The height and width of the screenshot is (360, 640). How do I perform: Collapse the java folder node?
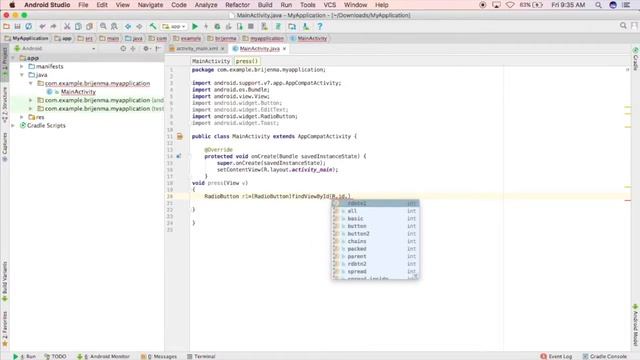point(22,75)
